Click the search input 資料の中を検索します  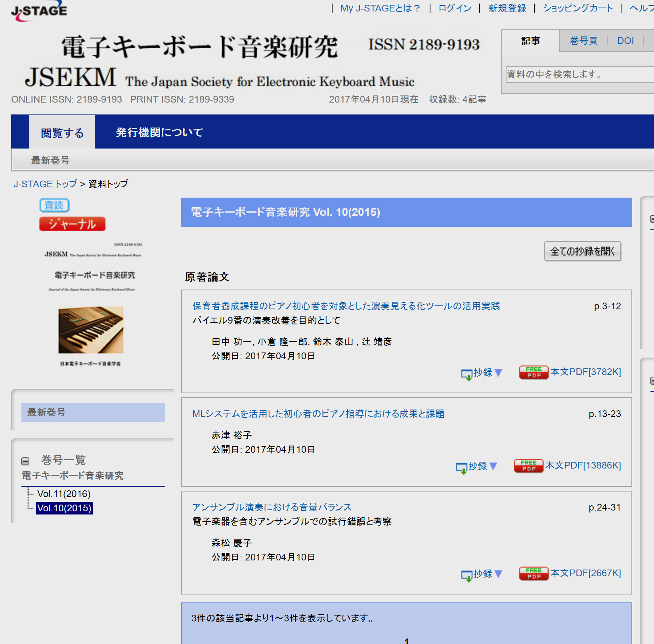tap(579, 74)
